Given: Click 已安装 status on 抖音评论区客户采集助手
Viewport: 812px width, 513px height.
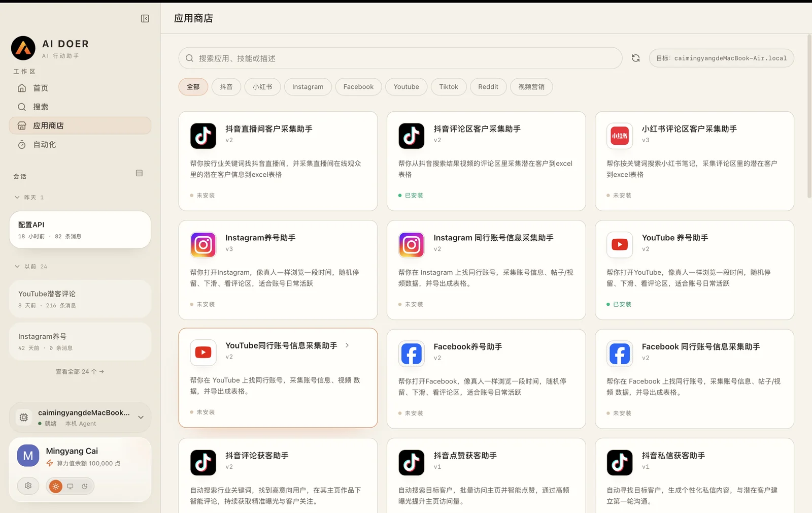Looking at the screenshot, I should pos(411,196).
